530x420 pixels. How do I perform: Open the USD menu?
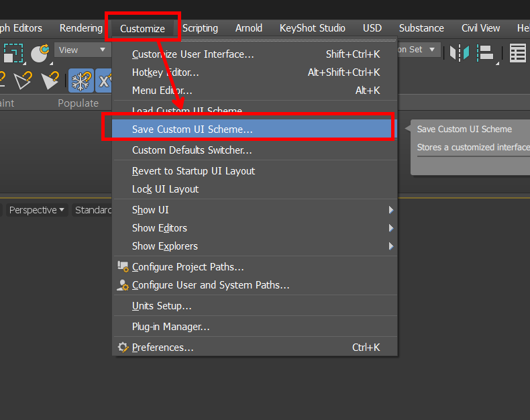tap(372, 28)
